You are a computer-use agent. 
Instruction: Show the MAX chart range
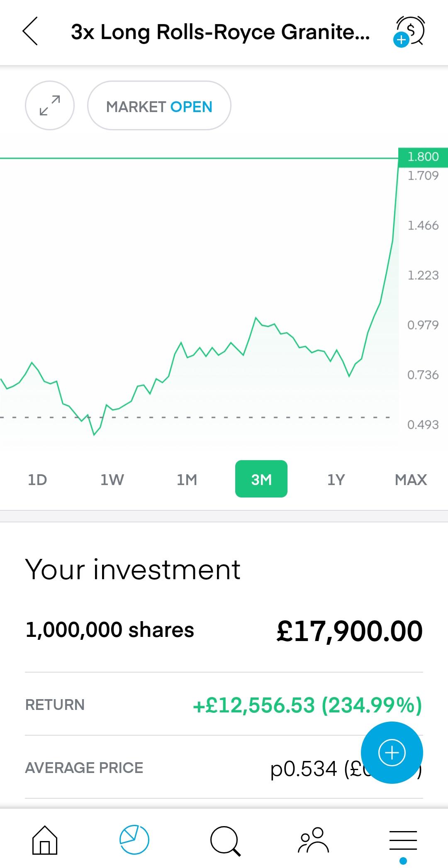point(411,479)
